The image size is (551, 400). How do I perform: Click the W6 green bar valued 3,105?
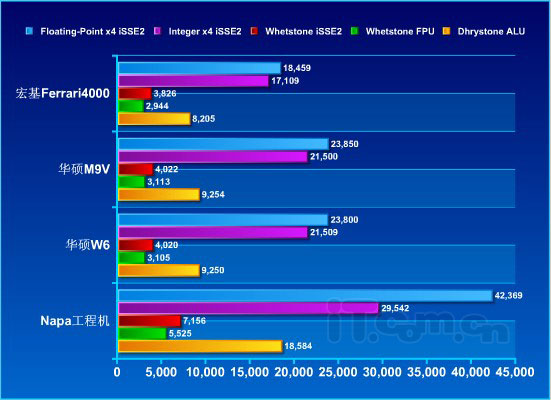(132, 258)
